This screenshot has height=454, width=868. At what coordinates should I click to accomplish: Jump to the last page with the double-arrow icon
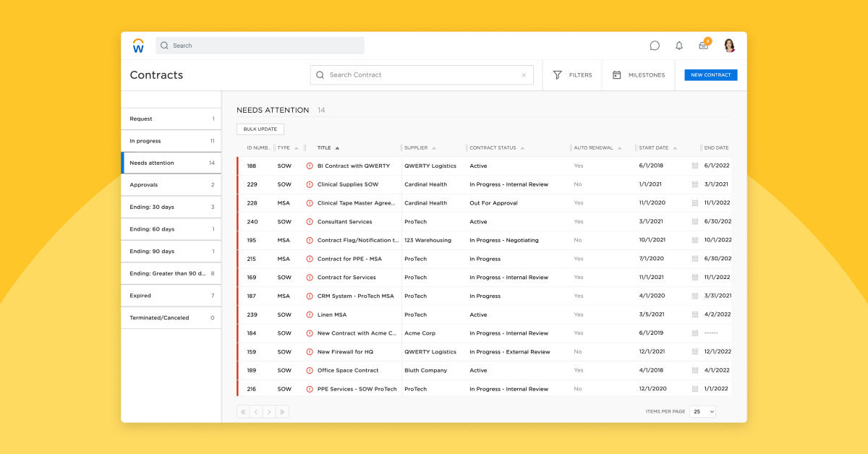pos(281,411)
